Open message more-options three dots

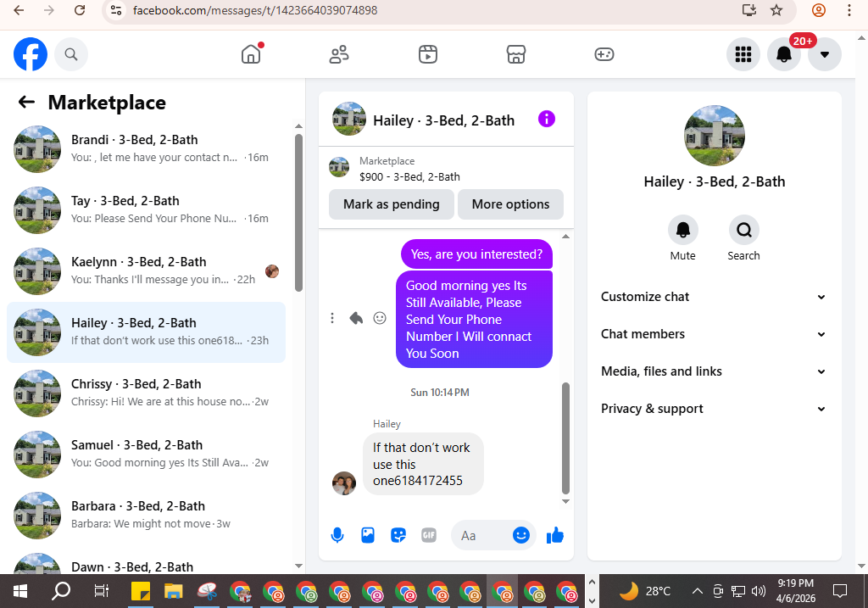[332, 318]
